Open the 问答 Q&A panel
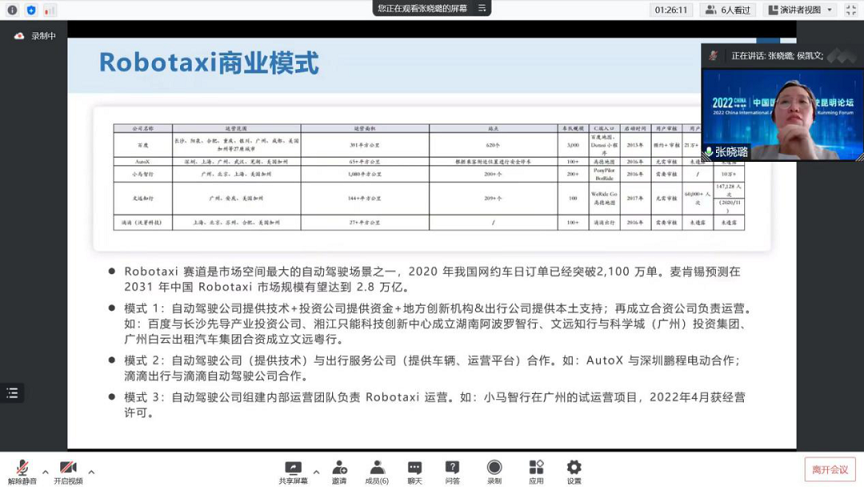The height and width of the screenshot is (487, 864). tap(452, 472)
